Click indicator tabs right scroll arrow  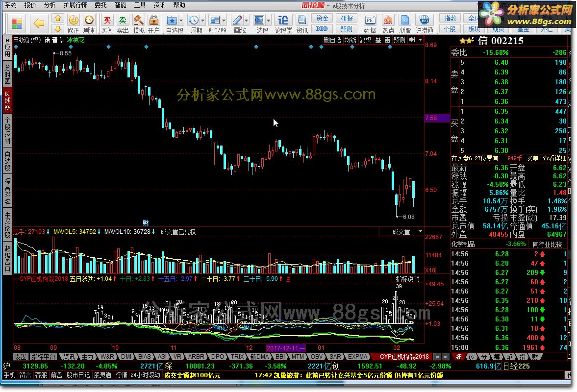point(445,356)
